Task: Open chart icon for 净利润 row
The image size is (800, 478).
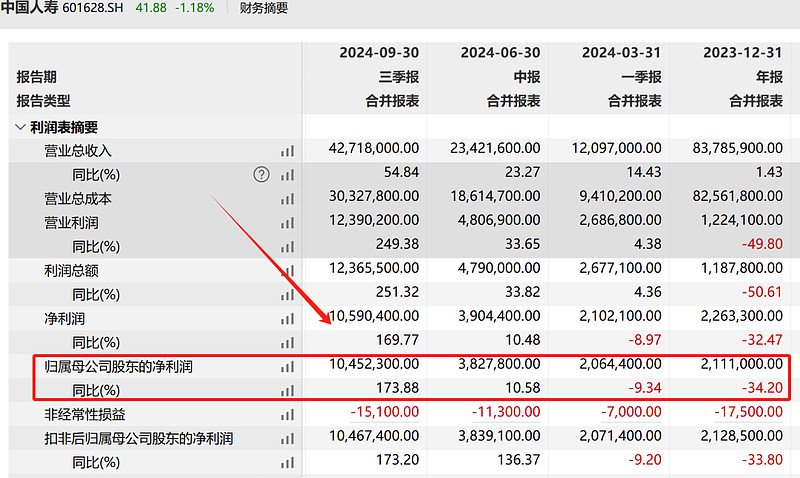Action: click(x=288, y=319)
